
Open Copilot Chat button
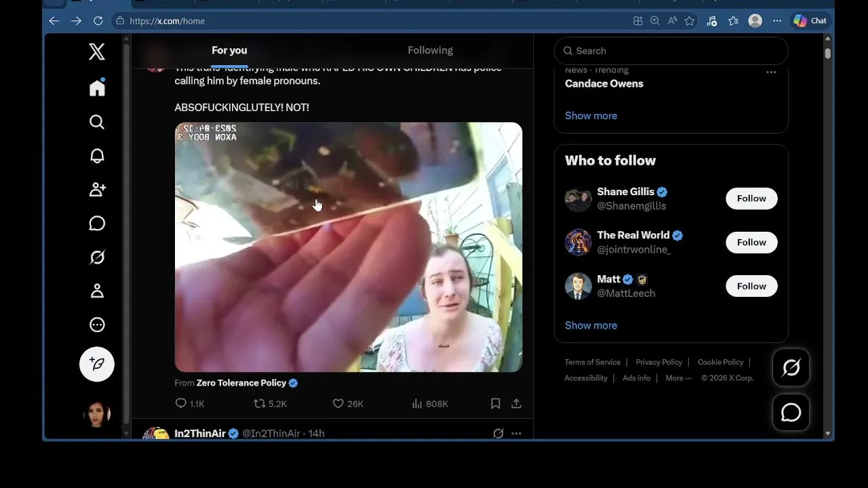(x=810, y=21)
